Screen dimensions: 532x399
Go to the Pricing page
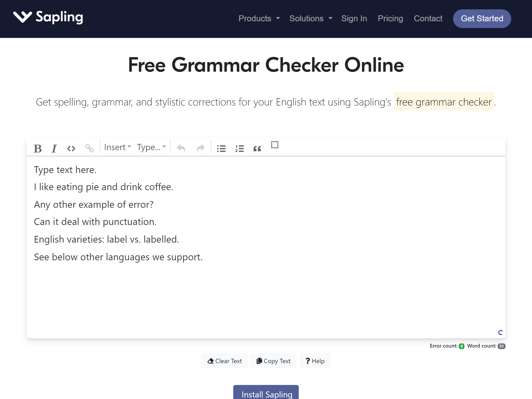pos(390,18)
